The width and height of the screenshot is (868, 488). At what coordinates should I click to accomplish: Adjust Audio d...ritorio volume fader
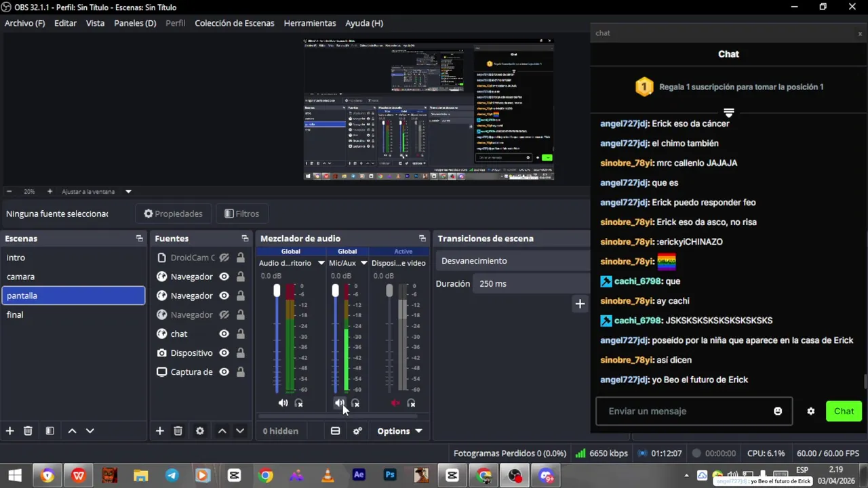277,291
